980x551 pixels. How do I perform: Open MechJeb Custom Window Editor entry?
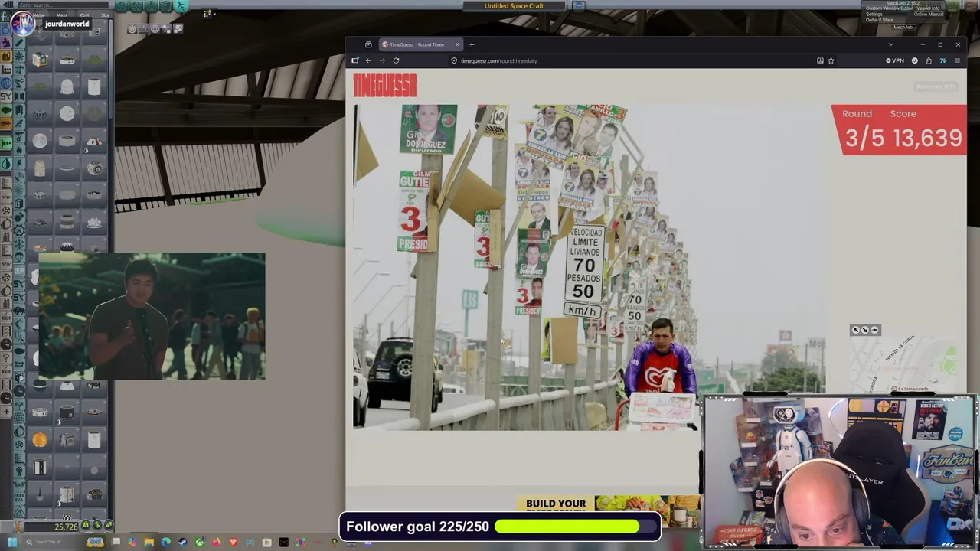click(x=889, y=8)
